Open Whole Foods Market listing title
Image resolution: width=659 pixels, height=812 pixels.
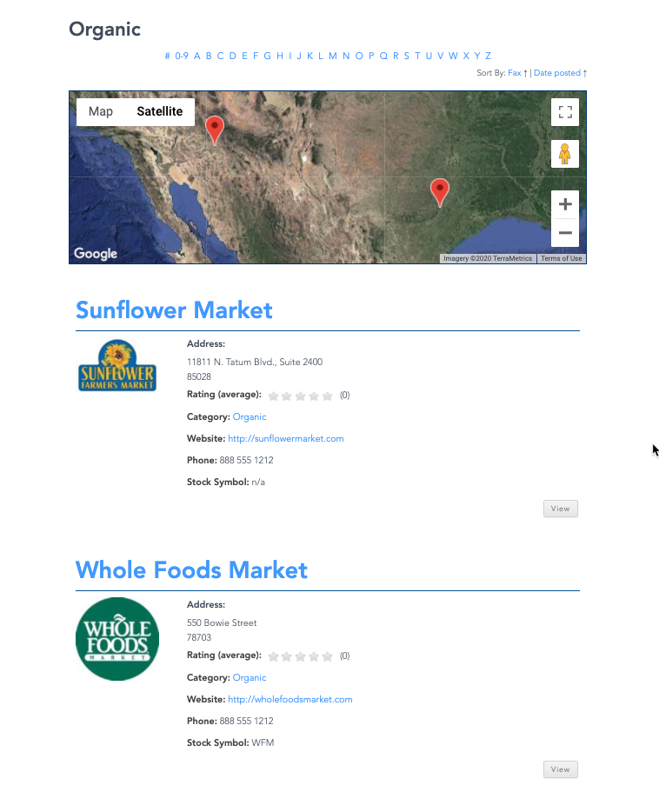pyautogui.click(x=191, y=569)
